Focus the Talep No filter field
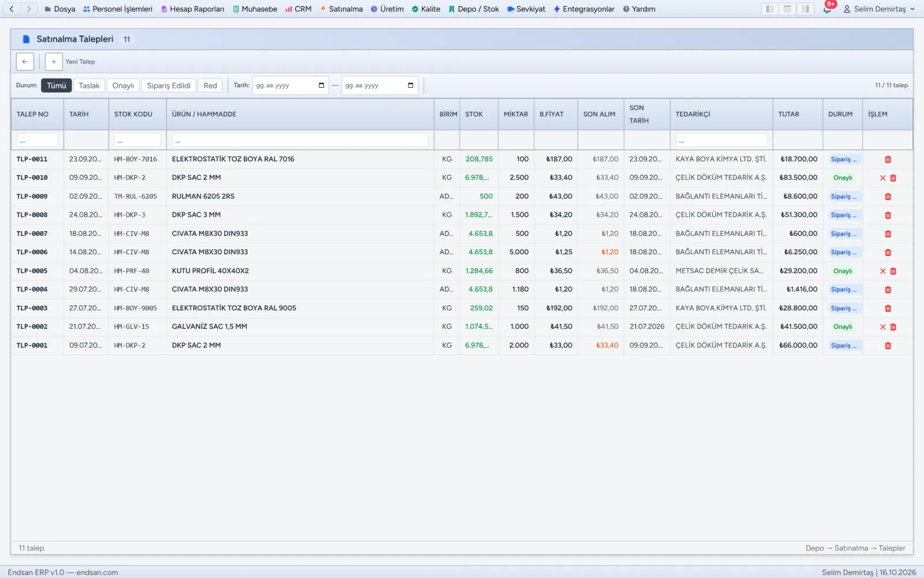 38,140
